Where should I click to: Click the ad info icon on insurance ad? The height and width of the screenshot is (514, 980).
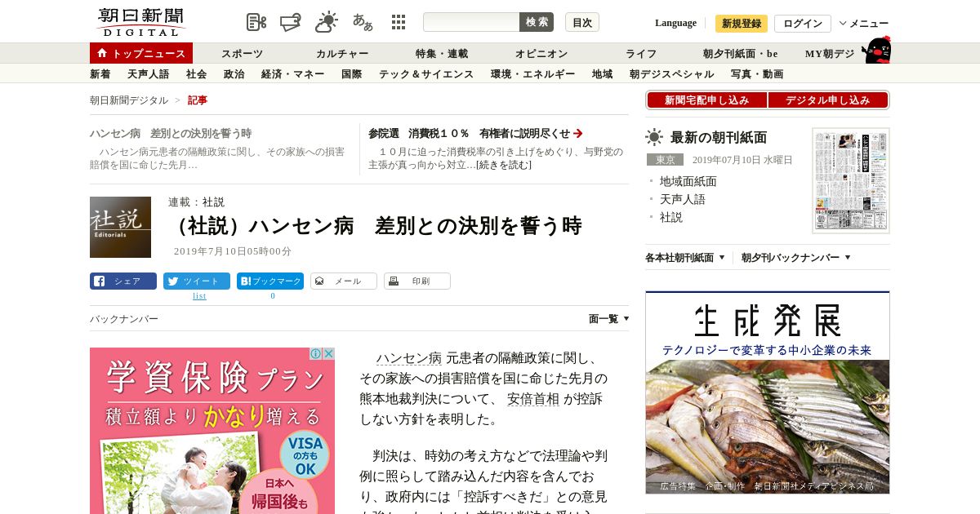coord(315,354)
